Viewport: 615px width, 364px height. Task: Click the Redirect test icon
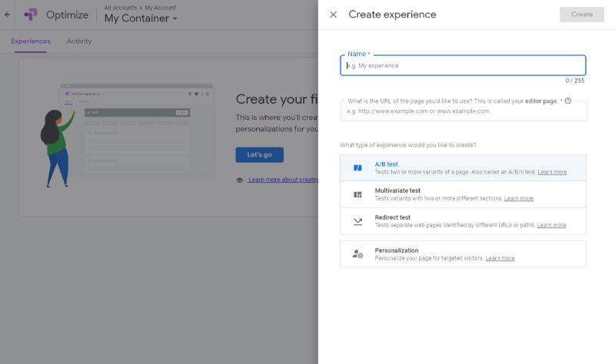pos(357,221)
